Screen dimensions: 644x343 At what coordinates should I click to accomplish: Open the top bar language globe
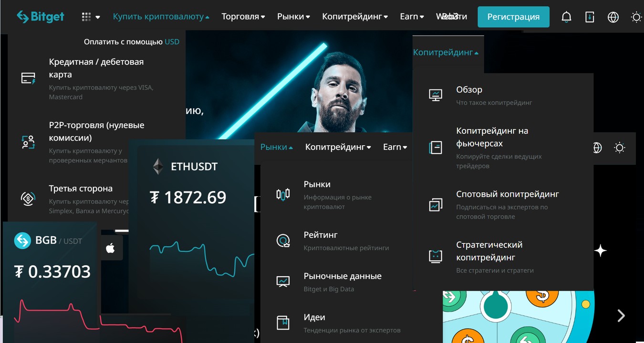click(613, 17)
